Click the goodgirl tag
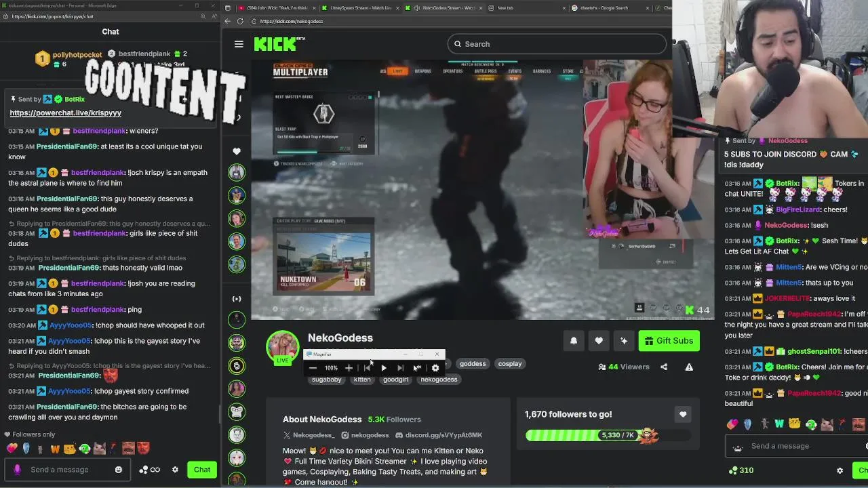 click(395, 380)
